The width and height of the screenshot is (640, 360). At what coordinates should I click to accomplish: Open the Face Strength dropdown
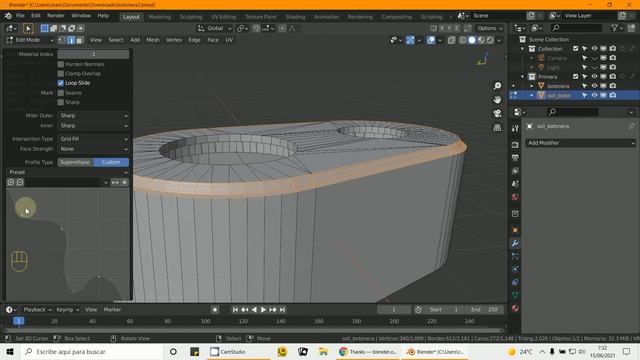click(93, 149)
